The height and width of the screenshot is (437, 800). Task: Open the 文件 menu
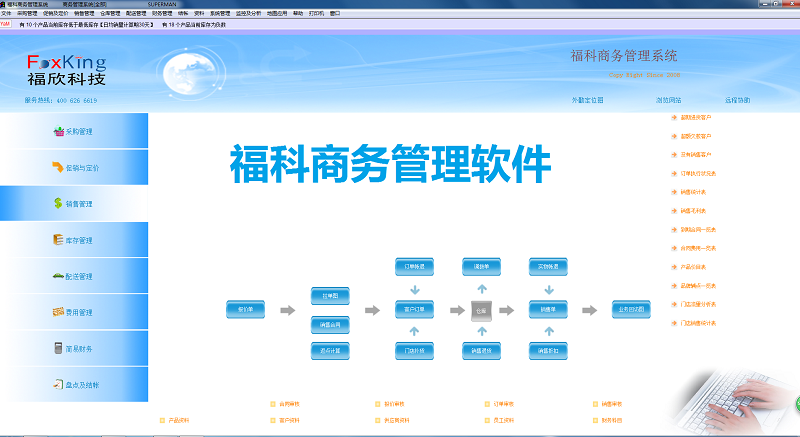[6, 14]
